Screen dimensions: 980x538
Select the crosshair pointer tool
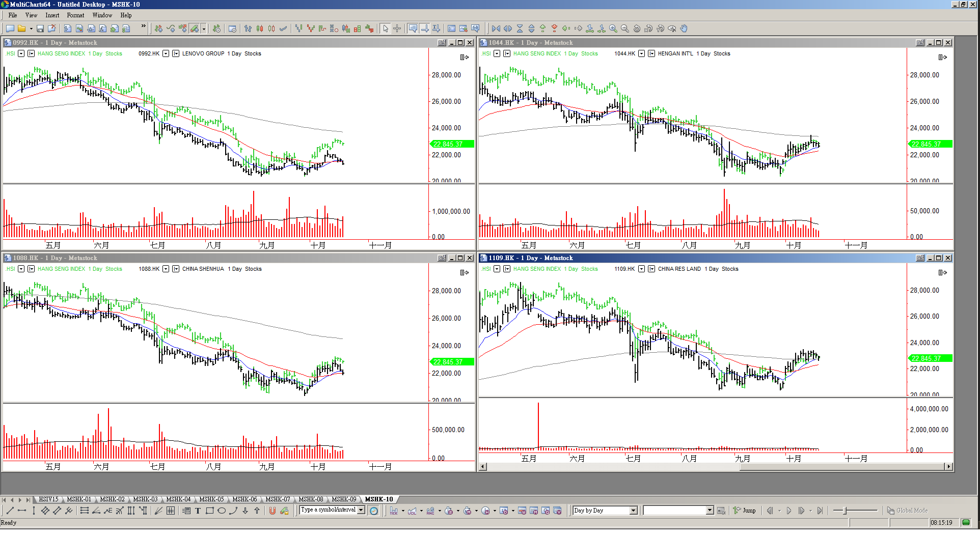(x=397, y=29)
